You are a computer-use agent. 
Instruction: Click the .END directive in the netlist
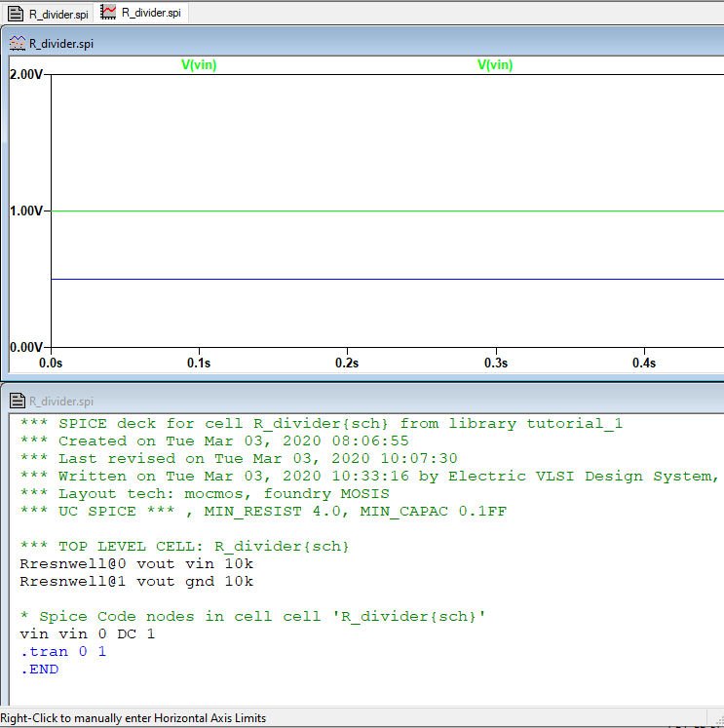[39, 670]
